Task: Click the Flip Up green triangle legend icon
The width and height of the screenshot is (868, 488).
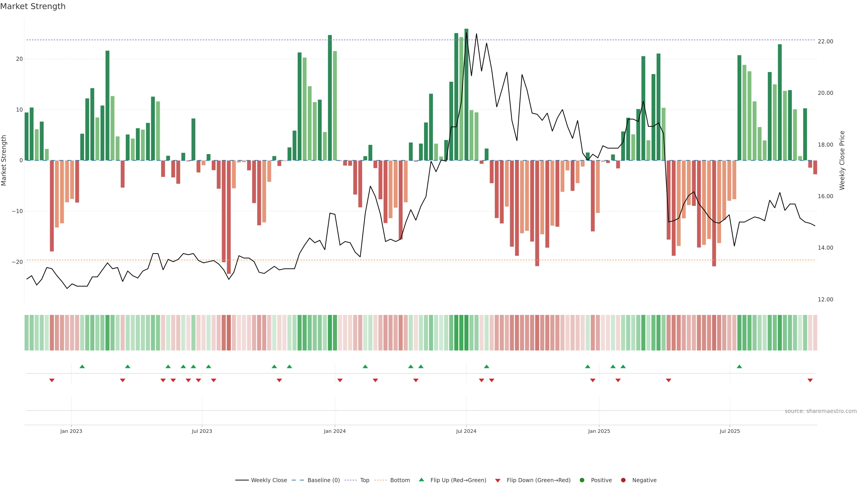Action: tap(421, 480)
